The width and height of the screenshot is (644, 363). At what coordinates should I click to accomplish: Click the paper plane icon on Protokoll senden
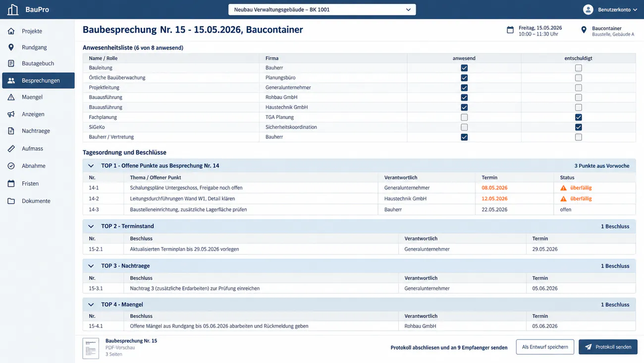click(589, 347)
